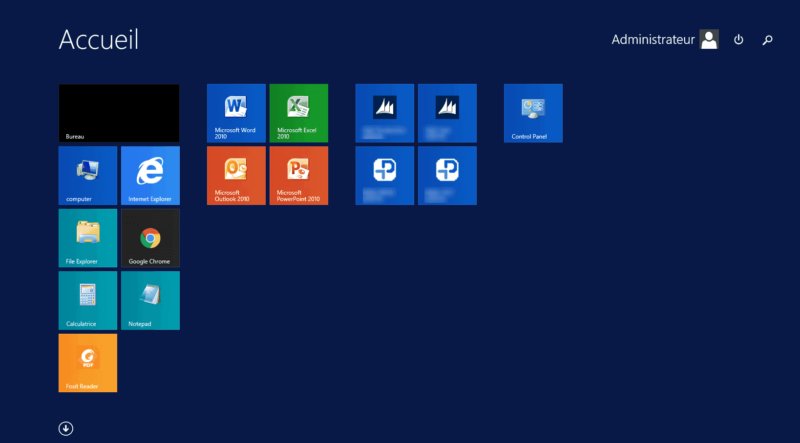Open the Administrateur account menu
The image size is (800, 443).
point(665,39)
